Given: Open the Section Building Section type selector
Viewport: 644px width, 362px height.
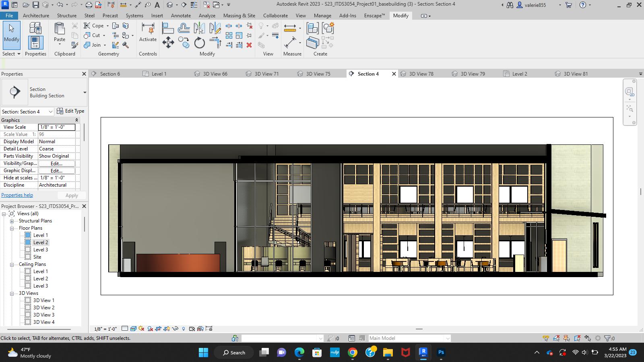Looking at the screenshot, I should click(x=85, y=93).
